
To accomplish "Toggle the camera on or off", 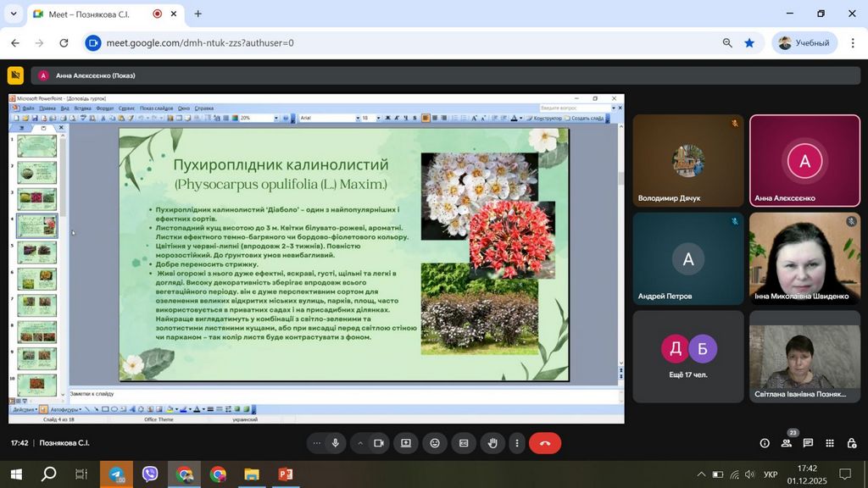I will click(379, 443).
